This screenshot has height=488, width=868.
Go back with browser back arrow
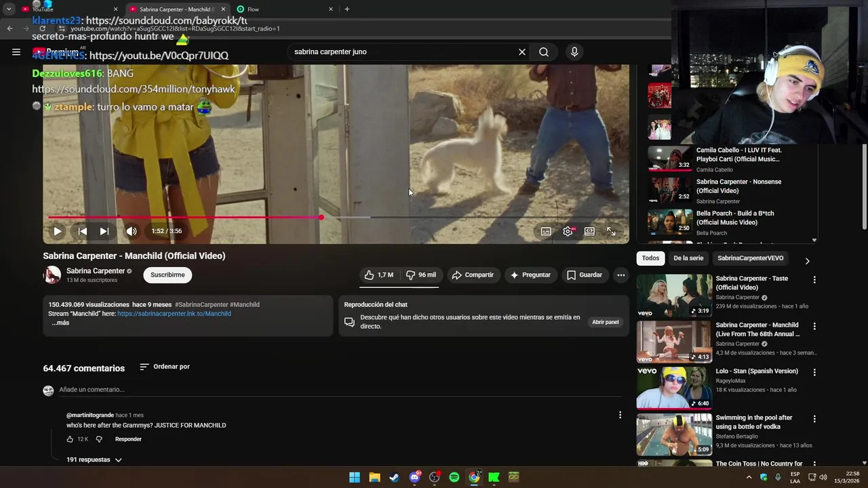coord(9,28)
